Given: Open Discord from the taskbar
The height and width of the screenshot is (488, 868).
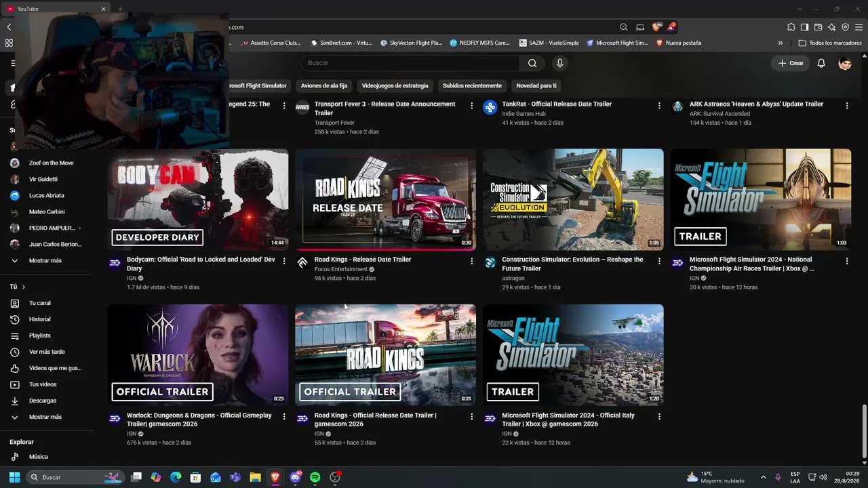Looking at the screenshot, I should [295, 477].
